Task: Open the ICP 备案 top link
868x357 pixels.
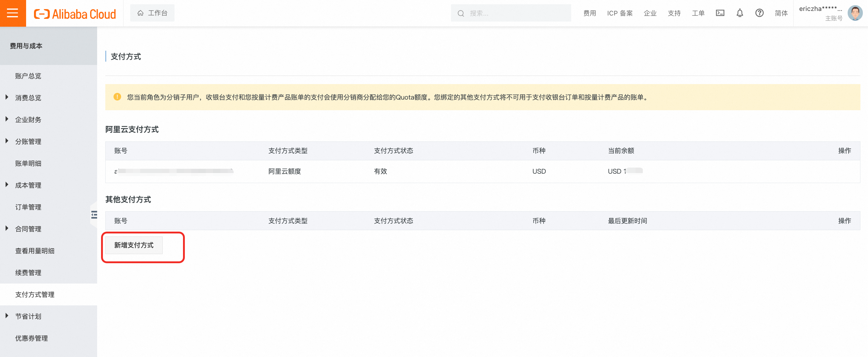Action: (619, 13)
